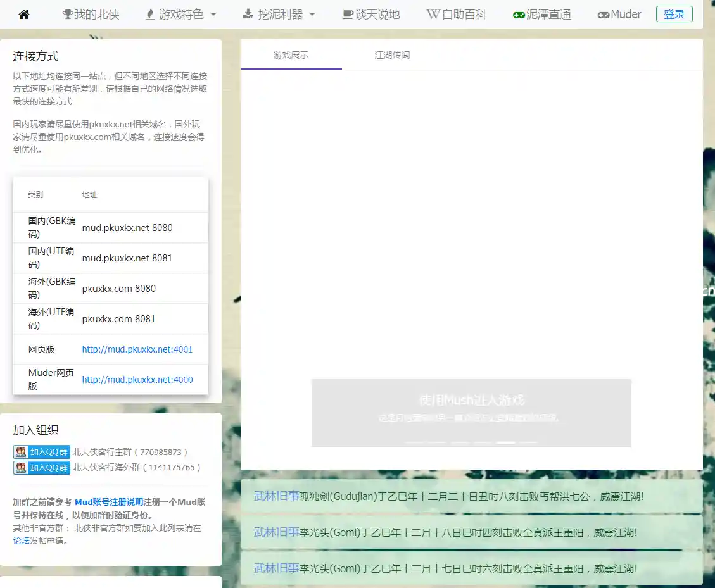
Task: Open the Muder gamepad nav item
Action: point(619,15)
